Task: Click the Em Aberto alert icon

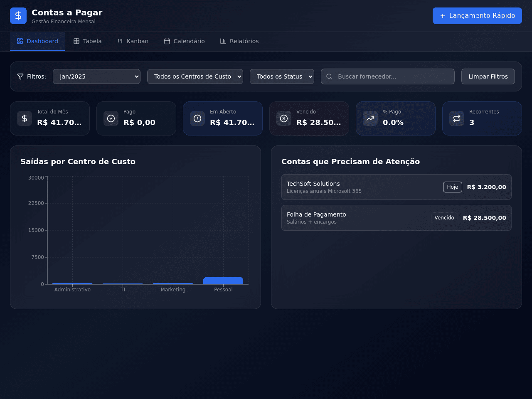Action: point(197,118)
